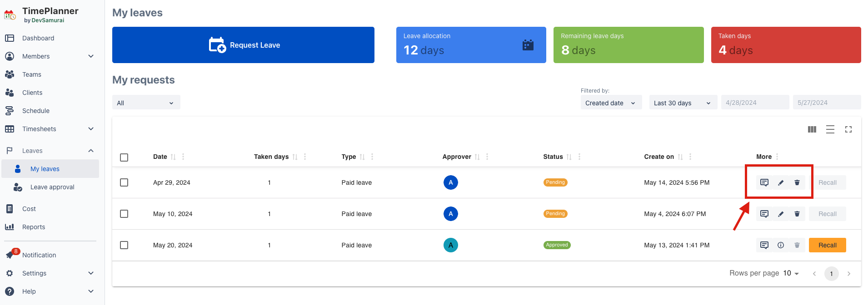This screenshot has height=305, width=868.
Task: Open Status column options menu
Action: (579, 157)
